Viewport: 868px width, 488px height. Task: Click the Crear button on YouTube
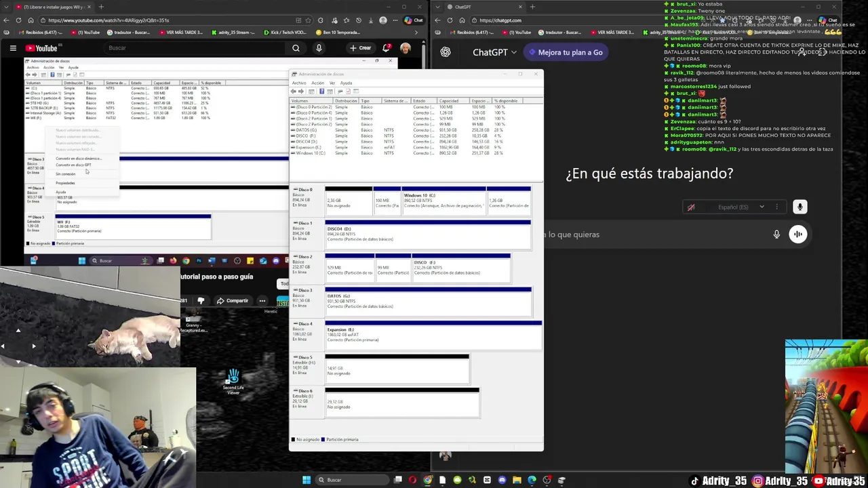pos(360,48)
